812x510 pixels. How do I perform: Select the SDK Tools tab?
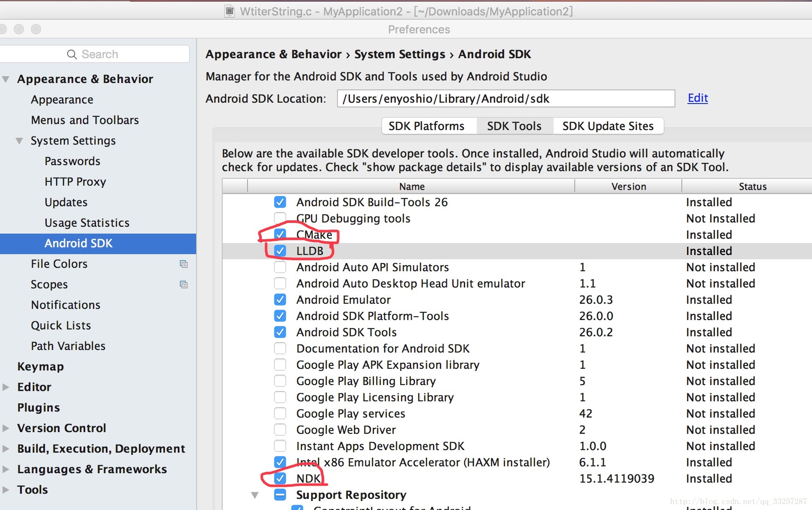[x=514, y=126]
